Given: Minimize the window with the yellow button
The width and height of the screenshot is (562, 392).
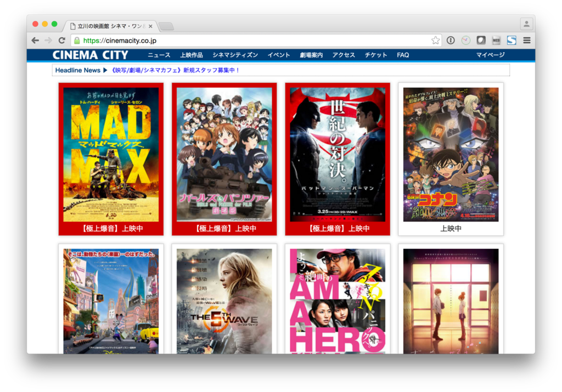Looking at the screenshot, I should (45, 24).
